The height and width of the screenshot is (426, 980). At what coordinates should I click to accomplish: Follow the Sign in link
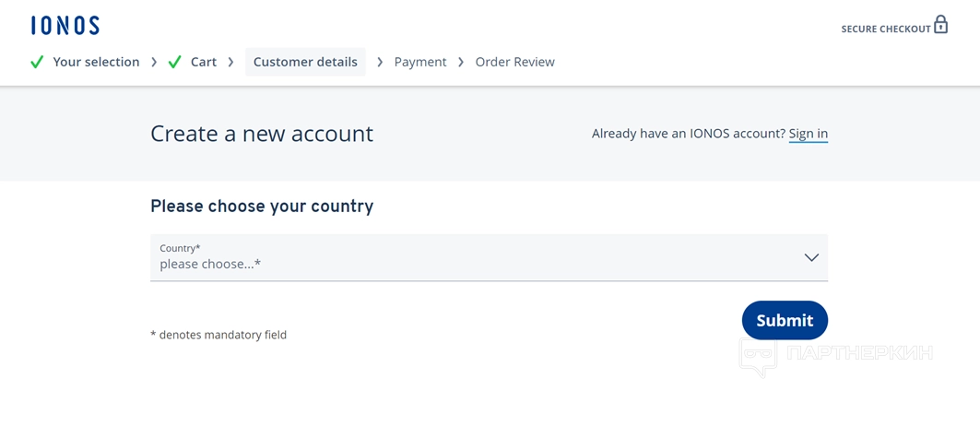coord(809,134)
